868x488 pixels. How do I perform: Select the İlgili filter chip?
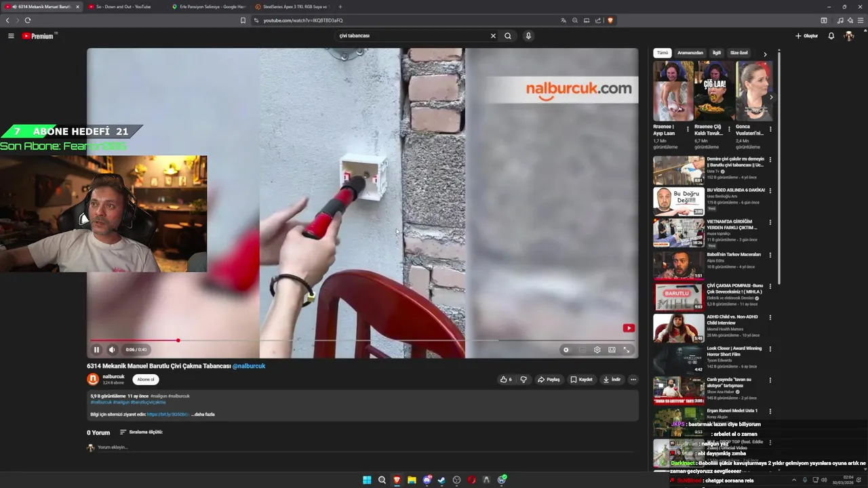point(717,53)
